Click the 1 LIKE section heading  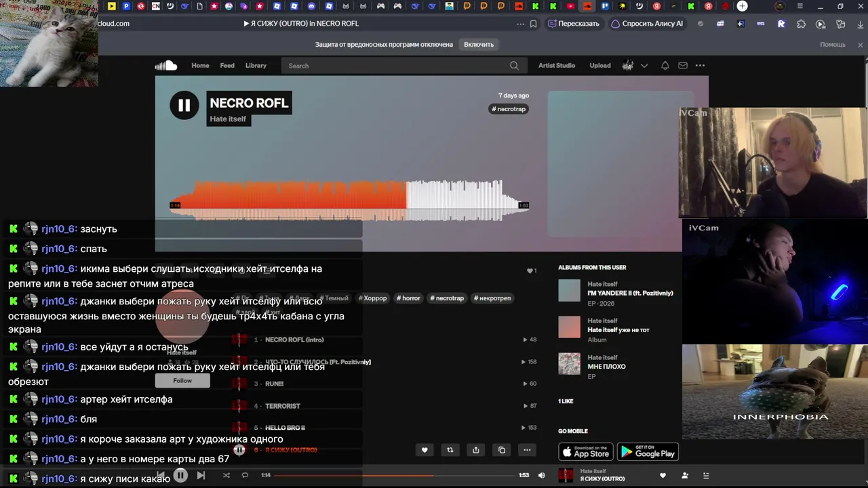566,401
